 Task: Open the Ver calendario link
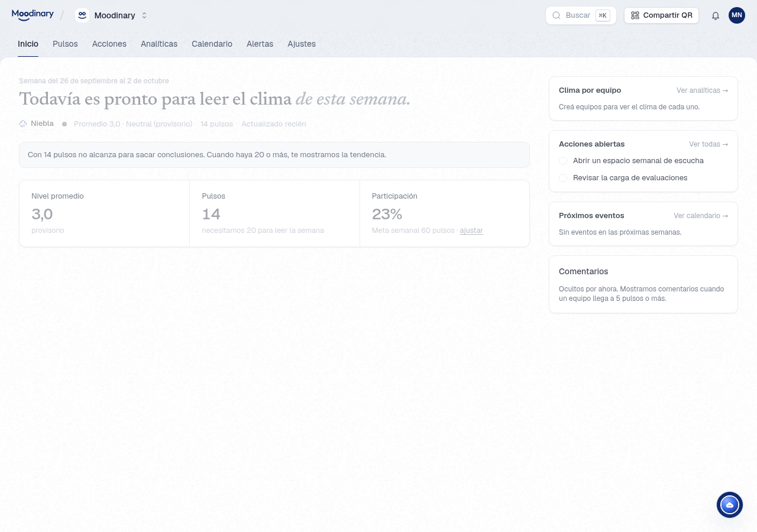coord(701,216)
